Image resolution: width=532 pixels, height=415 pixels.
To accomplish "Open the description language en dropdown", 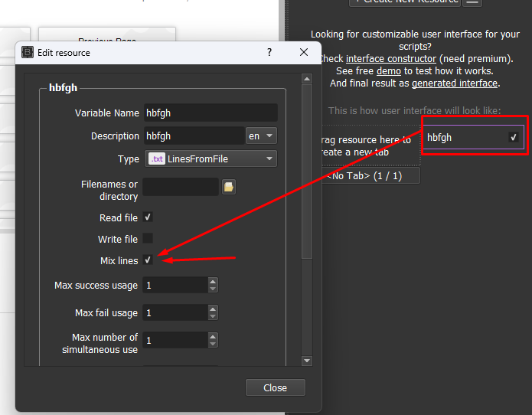I will click(x=261, y=136).
